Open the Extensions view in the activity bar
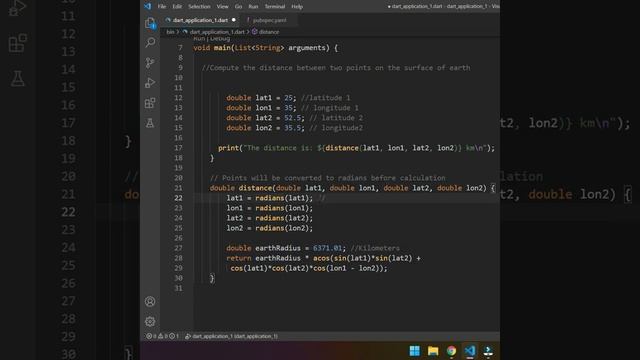The height and width of the screenshot is (360, 640). pos(150,103)
